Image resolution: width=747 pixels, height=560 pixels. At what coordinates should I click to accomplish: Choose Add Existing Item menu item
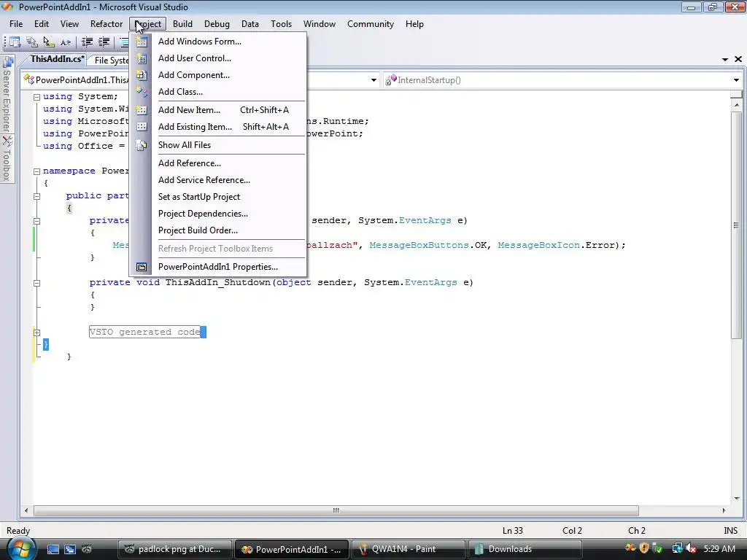click(217, 127)
